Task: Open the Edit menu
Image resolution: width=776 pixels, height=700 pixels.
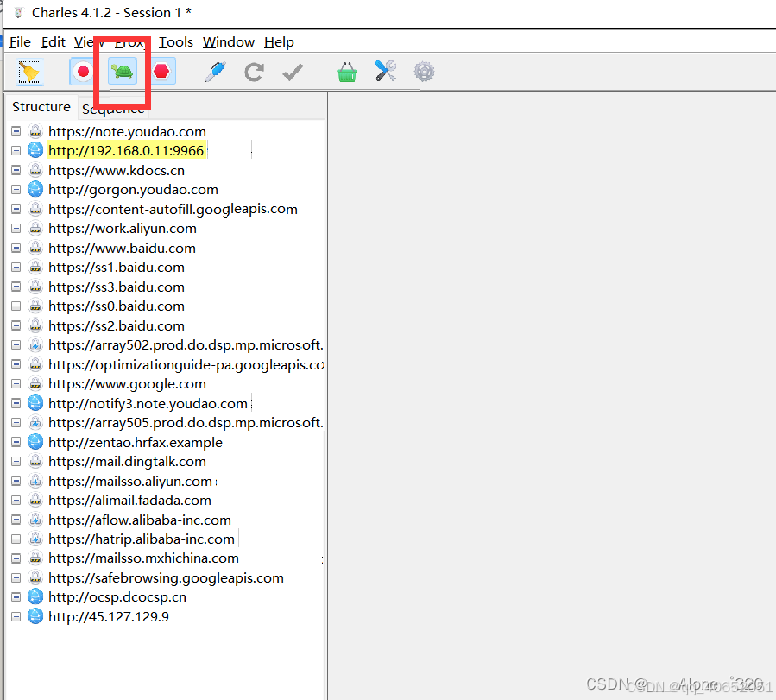Action: tap(54, 42)
